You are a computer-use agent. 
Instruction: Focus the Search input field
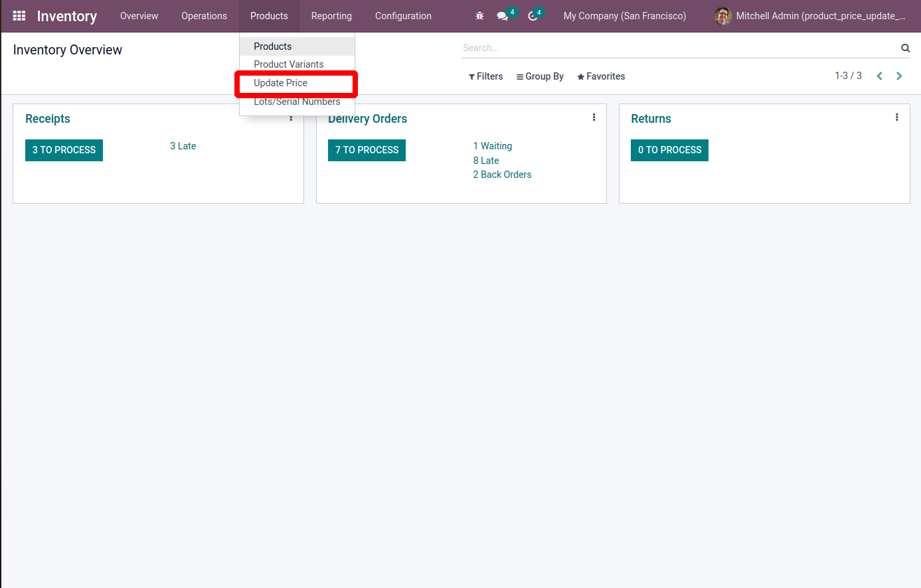[x=680, y=48]
